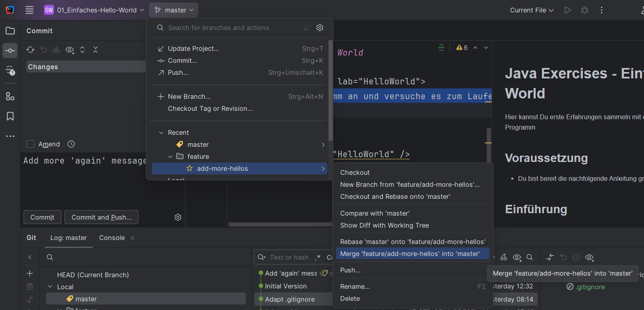Jump to the previous highlighted error arrow in editor
Screen dimensions: 644x310
pyautogui.click(x=475, y=48)
